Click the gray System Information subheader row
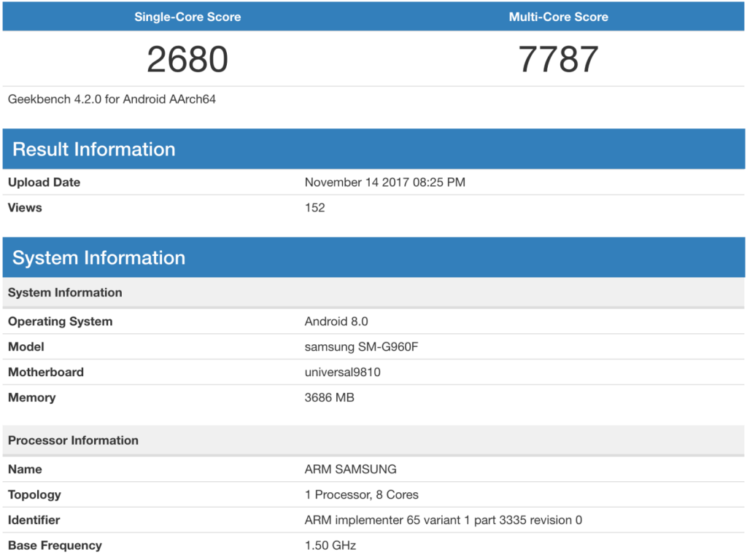747x560 pixels. [x=373, y=292]
